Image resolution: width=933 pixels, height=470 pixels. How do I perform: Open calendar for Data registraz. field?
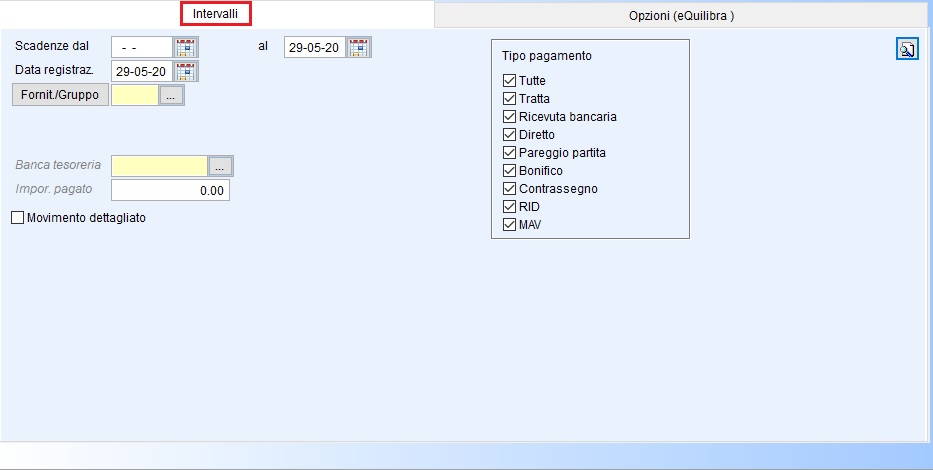coord(186,71)
